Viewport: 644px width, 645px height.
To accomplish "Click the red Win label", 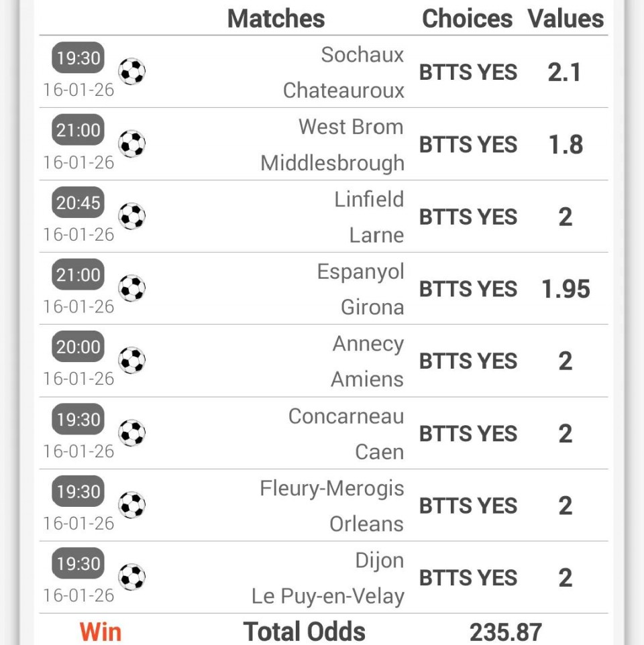I will click(x=101, y=631).
